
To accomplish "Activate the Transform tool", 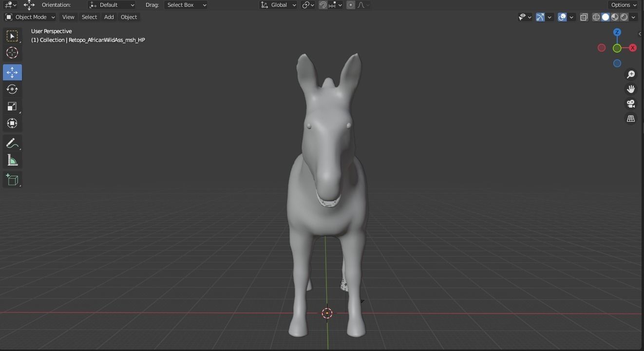I will point(12,123).
